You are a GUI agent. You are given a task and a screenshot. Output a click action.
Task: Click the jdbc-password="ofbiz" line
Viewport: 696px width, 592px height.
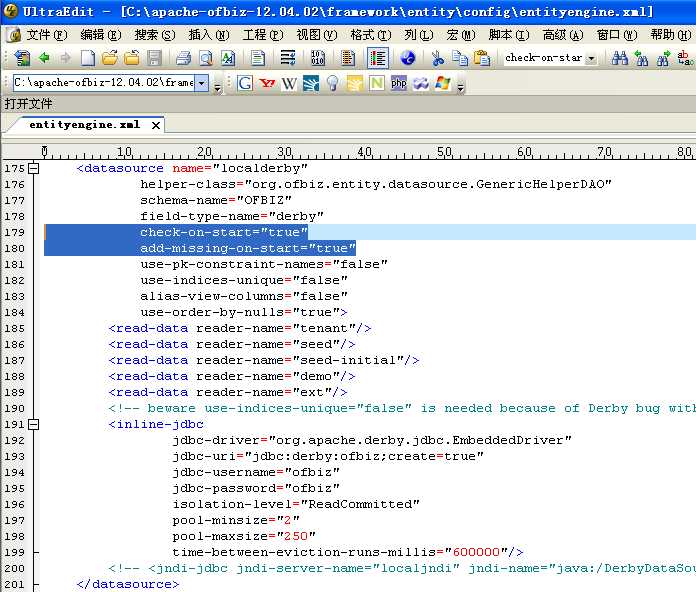(x=256, y=489)
